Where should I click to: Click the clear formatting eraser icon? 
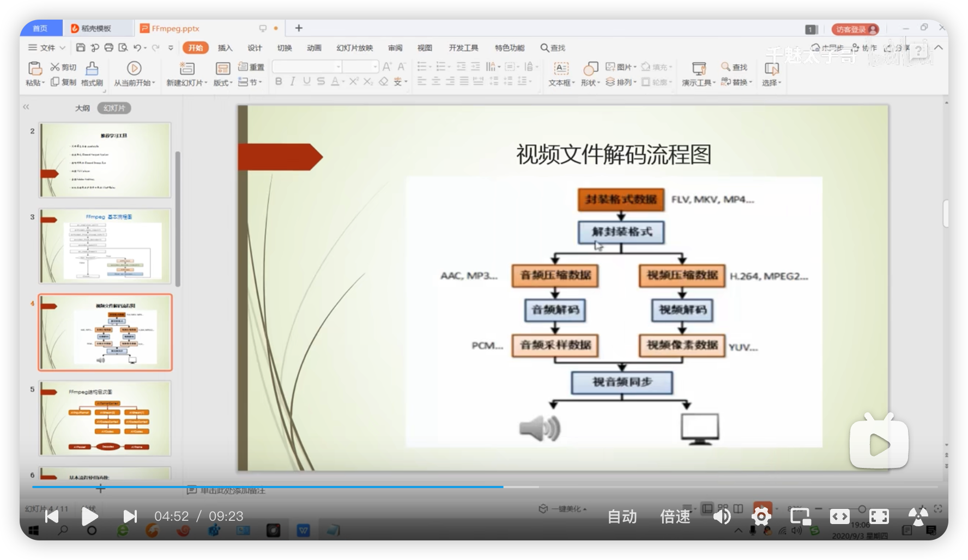pyautogui.click(x=384, y=81)
